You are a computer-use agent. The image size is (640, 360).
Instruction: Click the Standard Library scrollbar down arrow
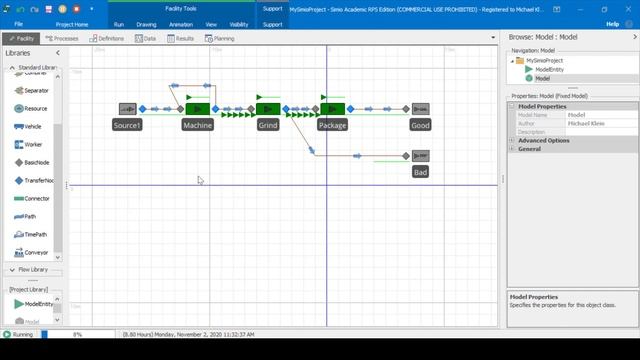(x=58, y=257)
